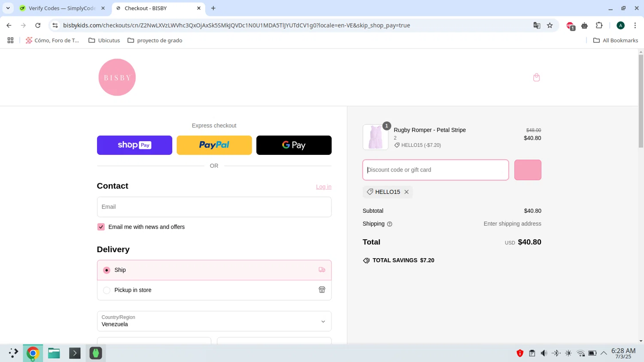This screenshot has height=362, width=644.
Task: Open the All Bookmarks folder
Action: 616,40
